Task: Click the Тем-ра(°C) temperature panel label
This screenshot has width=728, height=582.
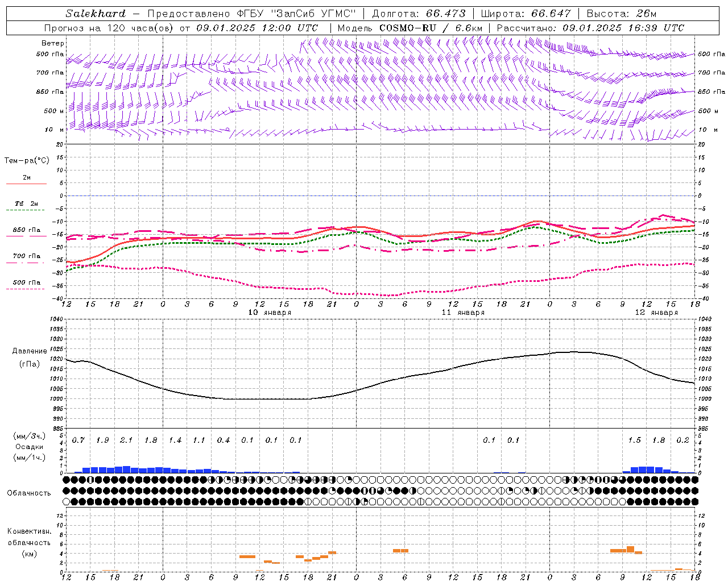Action: pos(27,161)
